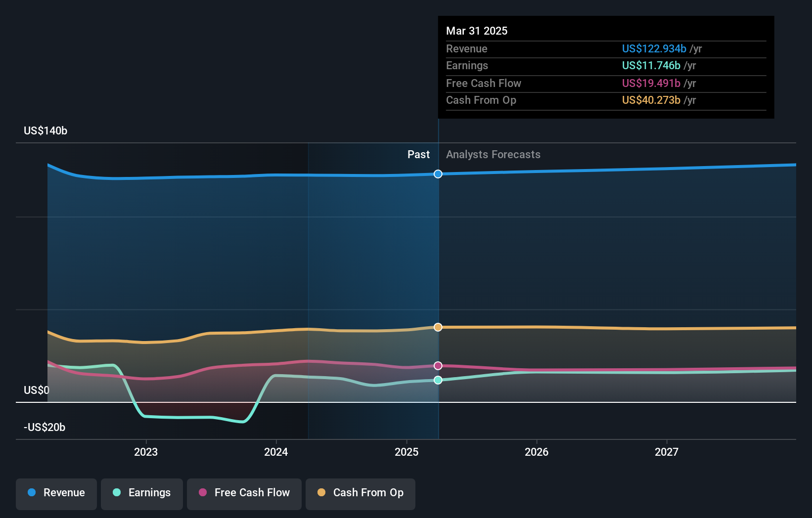Screen dimensions: 812x518
Task: Toggle the Revenue legend button
Action: [x=56, y=494]
